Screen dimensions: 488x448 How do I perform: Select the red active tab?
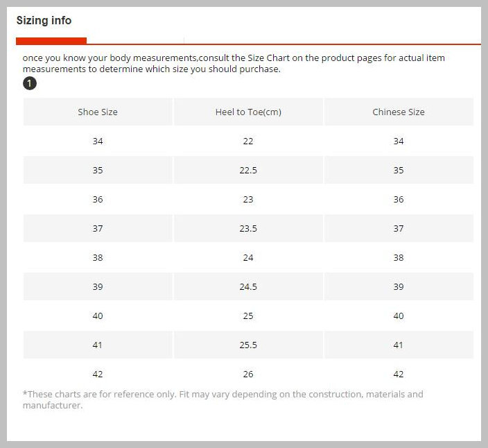[x=51, y=41]
